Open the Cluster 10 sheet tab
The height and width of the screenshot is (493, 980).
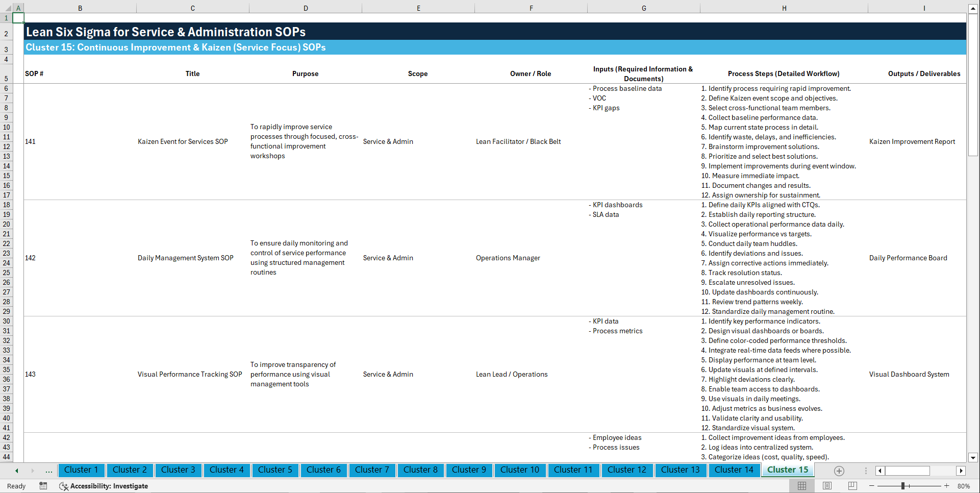point(520,470)
